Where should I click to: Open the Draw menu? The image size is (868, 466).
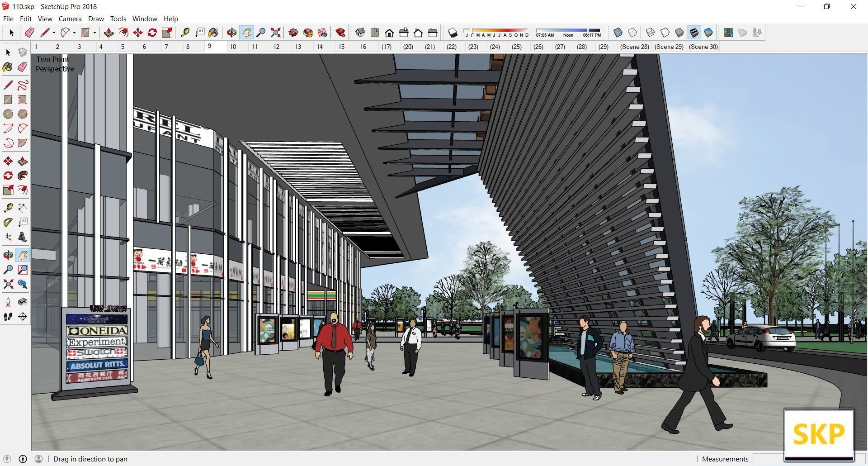pyautogui.click(x=96, y=19)
